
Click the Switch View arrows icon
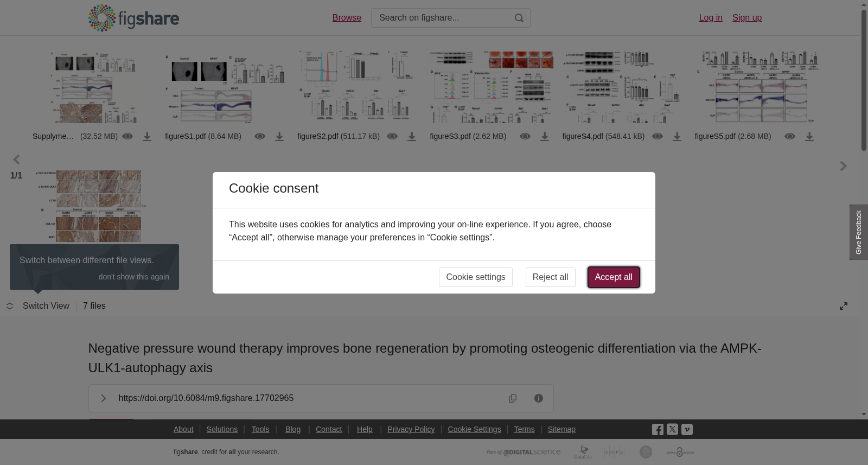click(10, 306)
